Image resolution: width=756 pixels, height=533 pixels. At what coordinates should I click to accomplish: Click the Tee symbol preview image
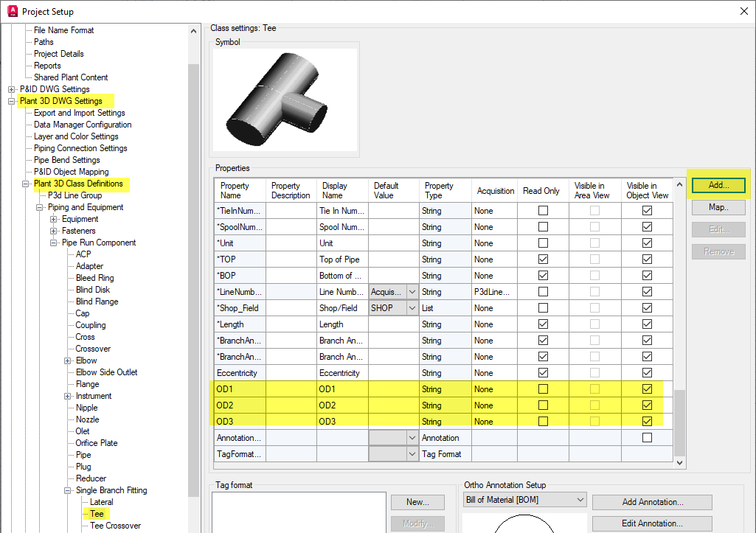coord(284,100)
